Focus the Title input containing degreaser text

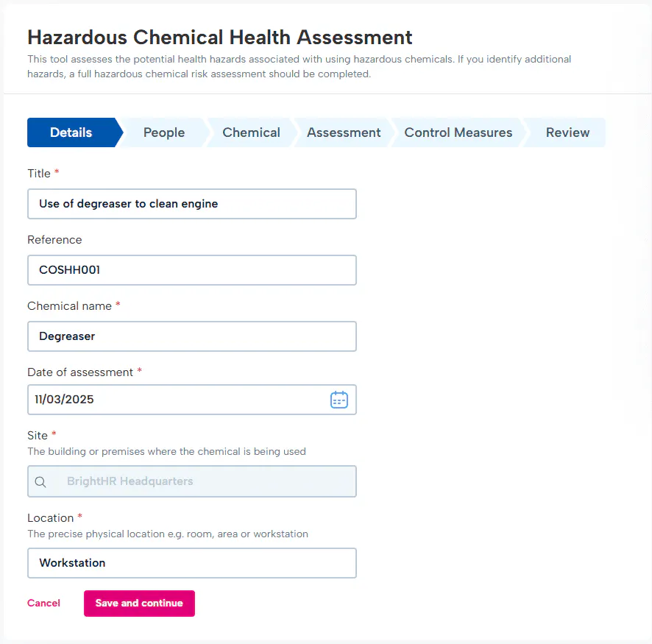point(191,204)
